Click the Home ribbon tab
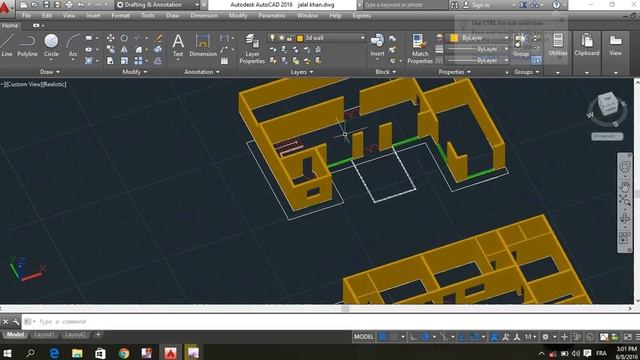The height and width of the screenshot is (360, 640). tap(10, 25)
